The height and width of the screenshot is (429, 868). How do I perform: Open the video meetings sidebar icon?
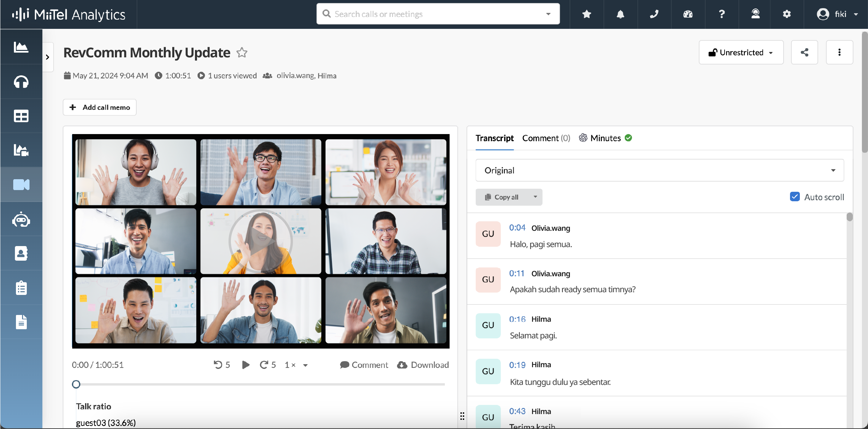(21, 185)
